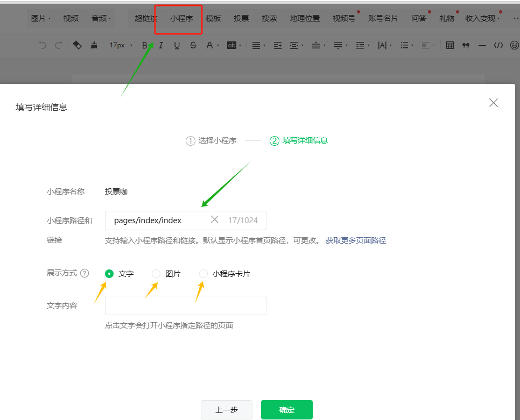Expand the letter spacing dropdown arrow
520x420 pixels.
pyautogui.click(x=391, y=46)
